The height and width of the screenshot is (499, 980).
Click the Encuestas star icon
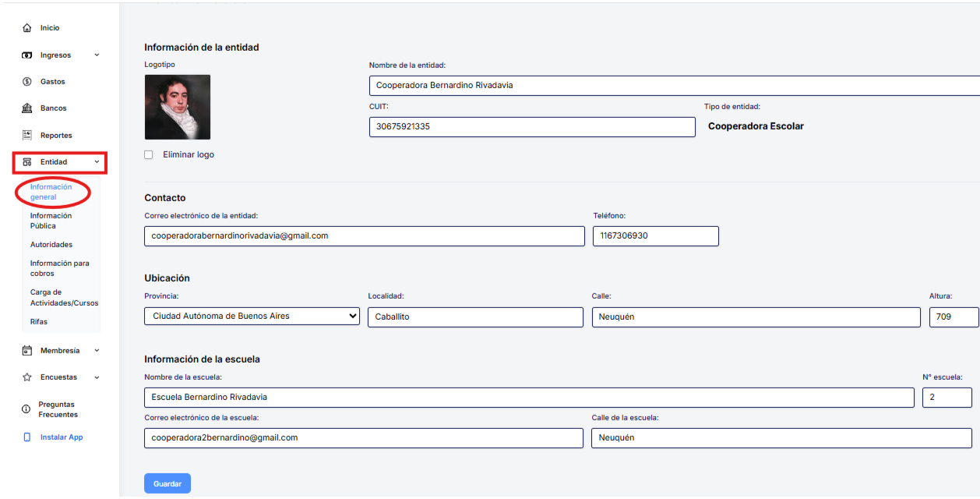tap(26, 377)
